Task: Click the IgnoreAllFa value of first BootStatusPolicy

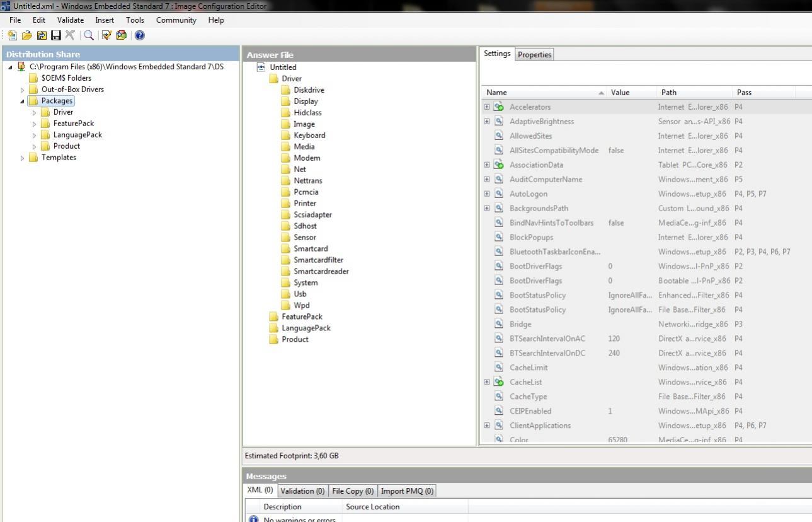Action: click(631, 295)
